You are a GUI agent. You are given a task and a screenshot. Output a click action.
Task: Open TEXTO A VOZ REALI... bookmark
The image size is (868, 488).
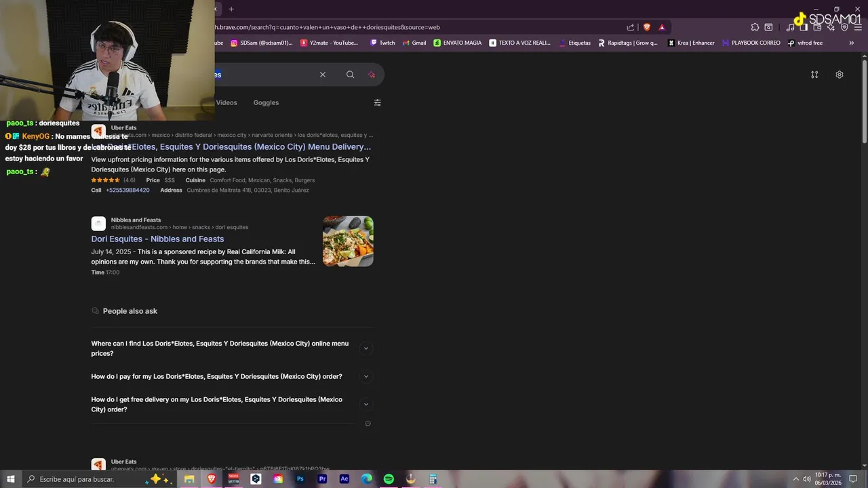coord(520,43)
